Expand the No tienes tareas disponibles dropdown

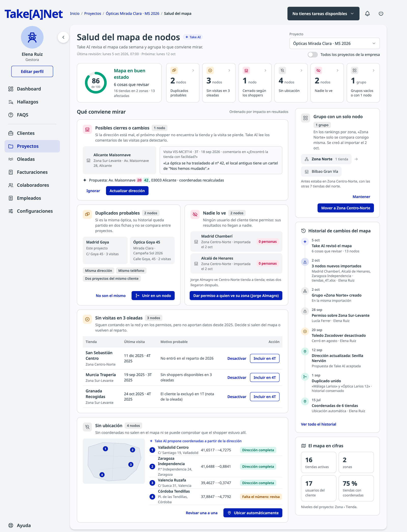(323, 14)
